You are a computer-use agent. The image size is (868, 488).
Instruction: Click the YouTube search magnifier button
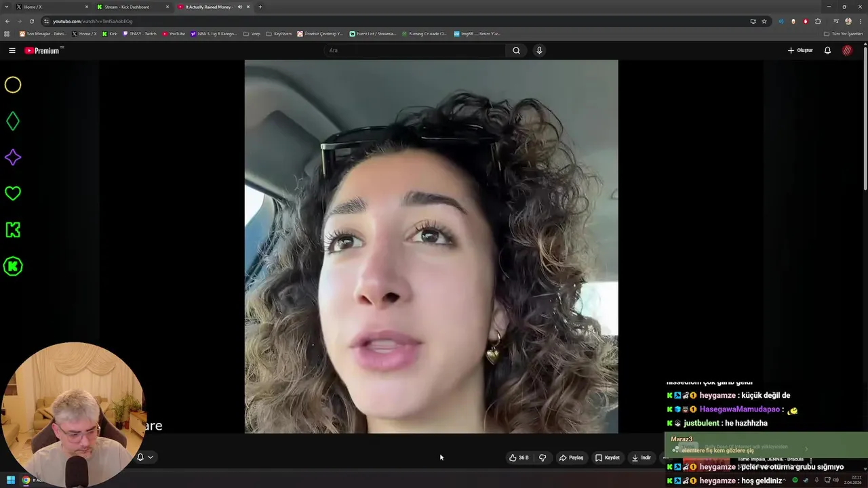click(x=516, y=50)
